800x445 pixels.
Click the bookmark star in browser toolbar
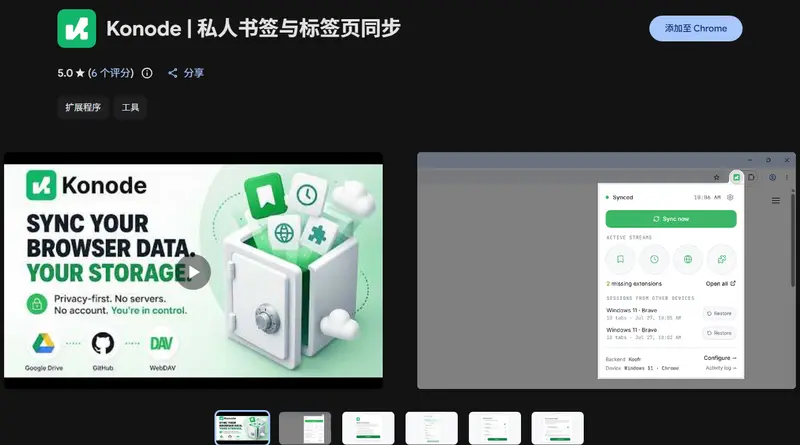tap(716, 178)
